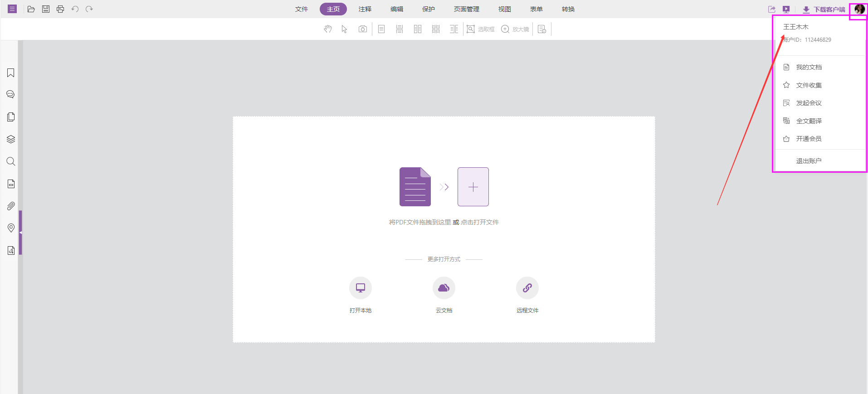Image resolution: width=868 pixels, height=394 pixels.
Task: Select the 主页 tab
Action: [333, 9]
